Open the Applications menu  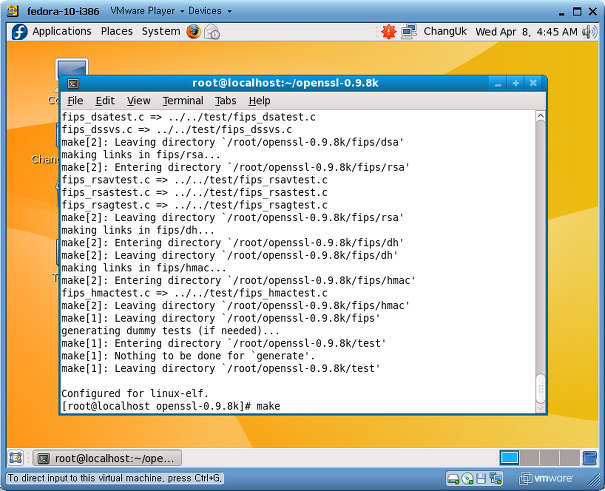pos(62,32)
